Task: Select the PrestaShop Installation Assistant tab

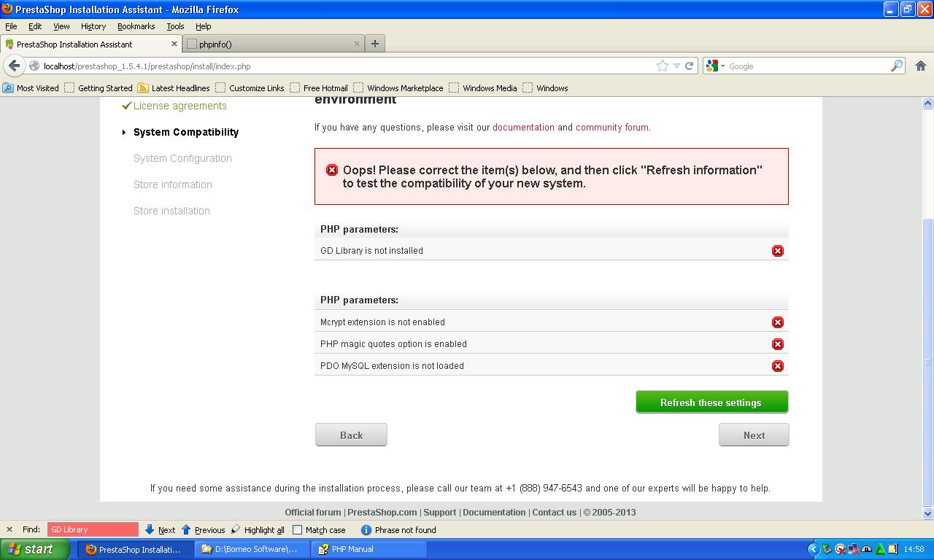Action: pos(91,44)
